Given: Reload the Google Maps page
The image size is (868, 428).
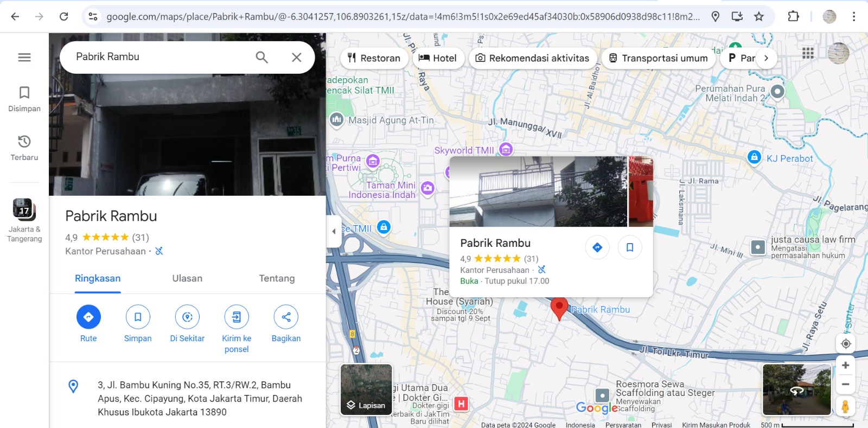Looking at the screenshot, I should (x=63, y=16).
